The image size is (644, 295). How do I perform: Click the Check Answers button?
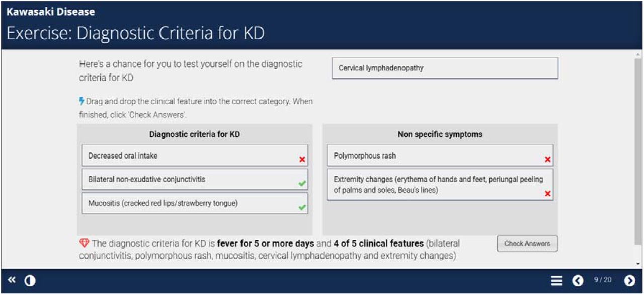(x=527, y=243)
